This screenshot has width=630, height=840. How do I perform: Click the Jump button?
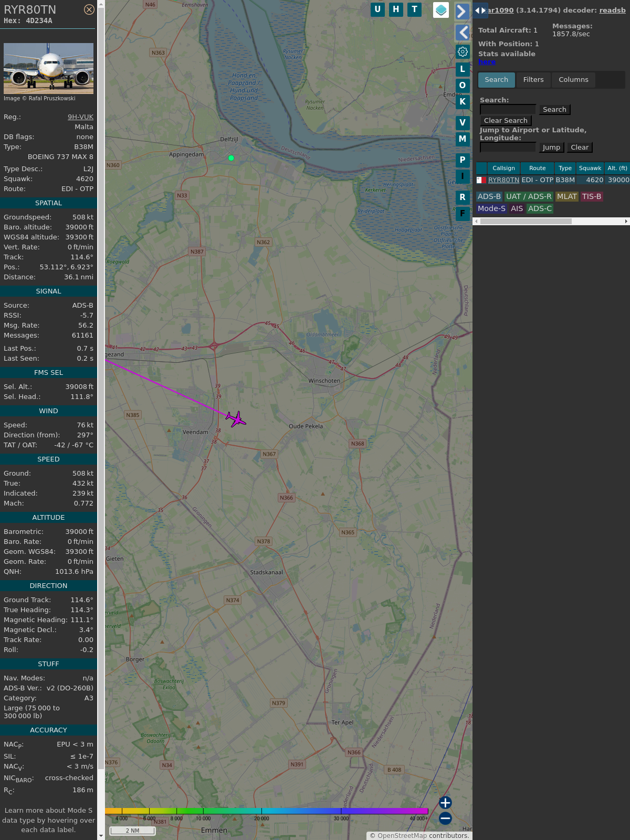551,147
